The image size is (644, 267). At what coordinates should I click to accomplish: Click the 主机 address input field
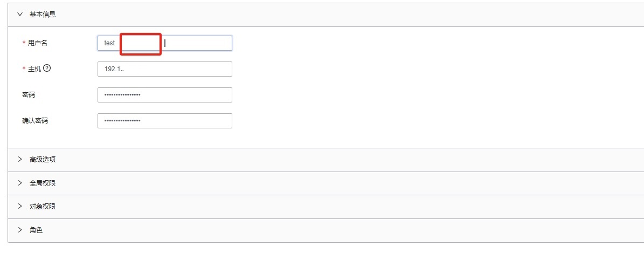tap(164, 69)
